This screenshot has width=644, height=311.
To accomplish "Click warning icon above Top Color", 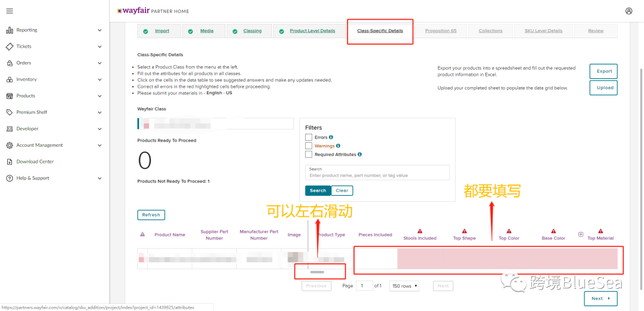I will [x=509, y=231].
